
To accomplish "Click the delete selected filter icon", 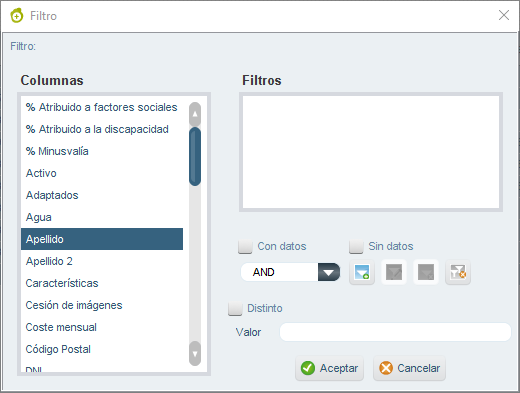I will (426, 272).
